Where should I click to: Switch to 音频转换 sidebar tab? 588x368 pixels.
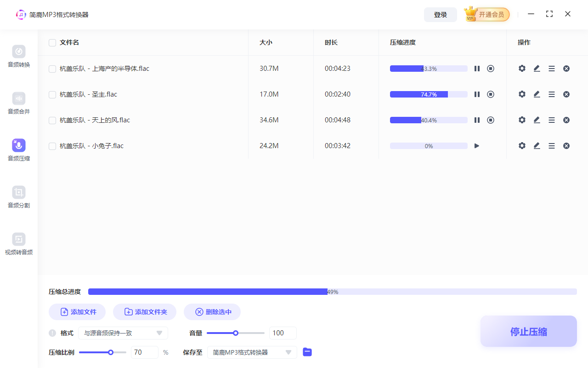click(x=19, y=57)
